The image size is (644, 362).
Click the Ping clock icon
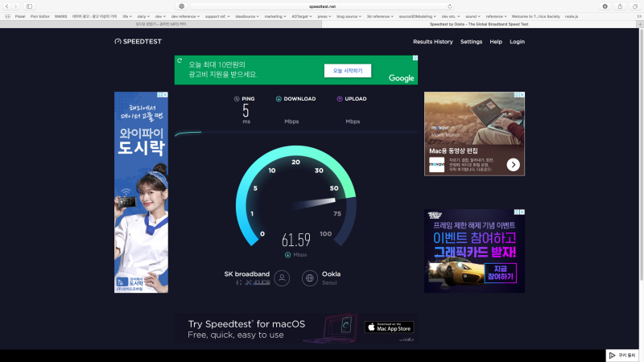(237, 99)
